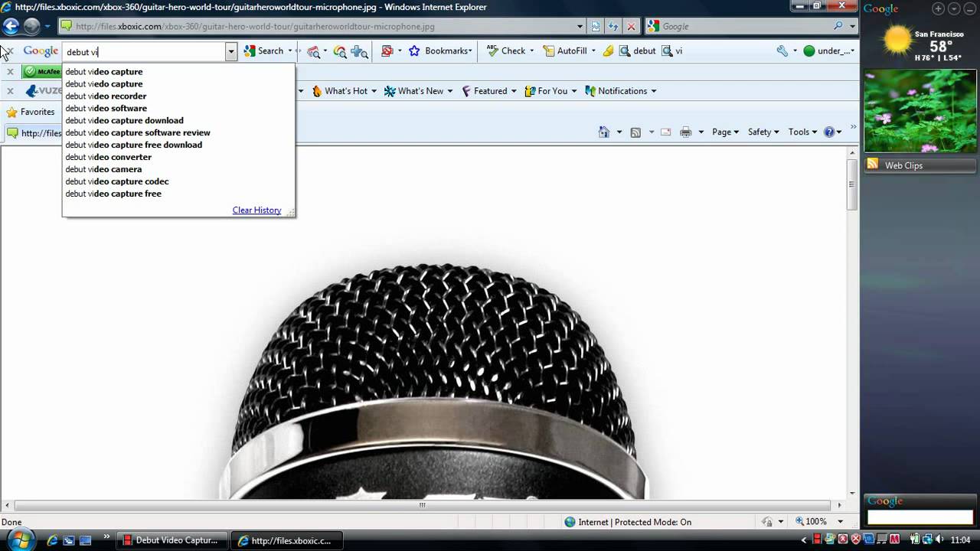Screen dimensions: 980x551
Task: Close the McAfee toolbar with its X
Action: [10, 71]
